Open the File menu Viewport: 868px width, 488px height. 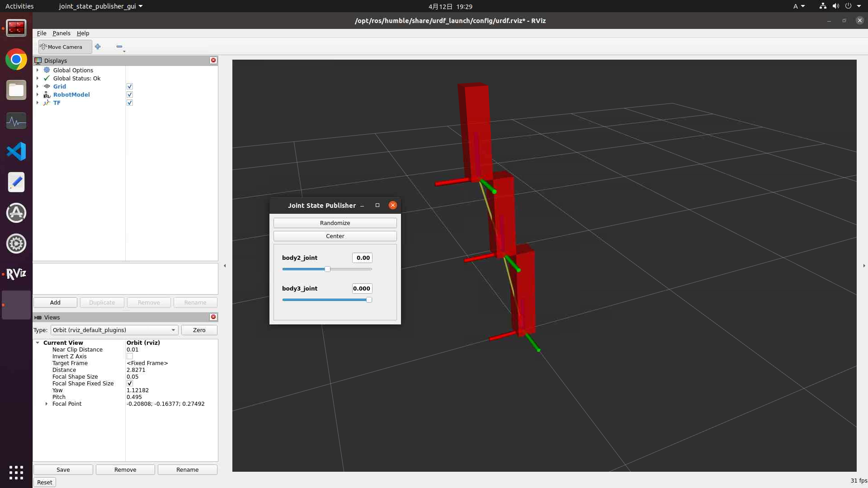tap(42, 33)
